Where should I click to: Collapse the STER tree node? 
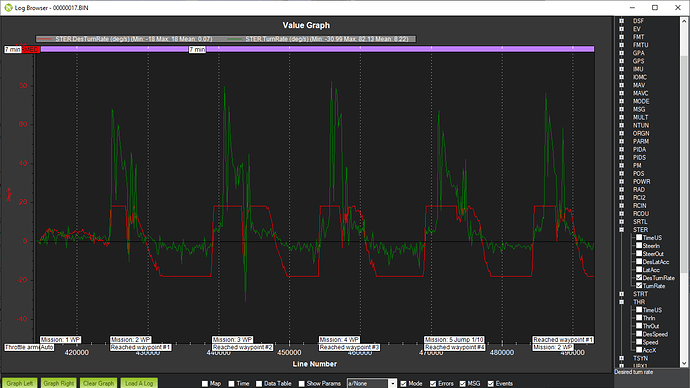(x=621, y=230)
